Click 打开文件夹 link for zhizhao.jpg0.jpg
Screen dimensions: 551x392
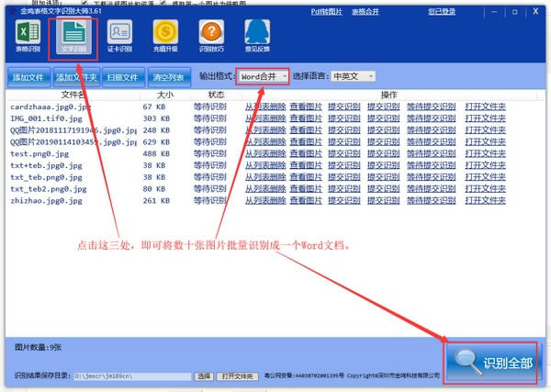pos(485,200)
